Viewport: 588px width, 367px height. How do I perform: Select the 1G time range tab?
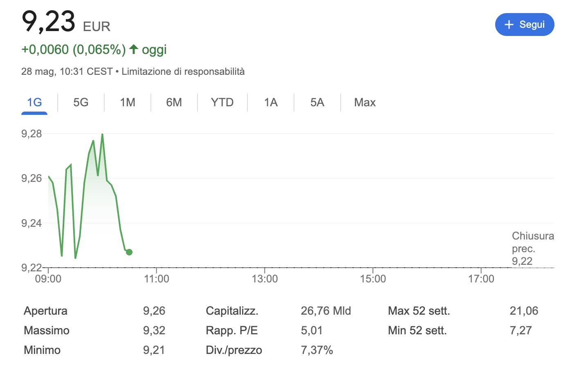pyautogui.click(x=34, y=102)
